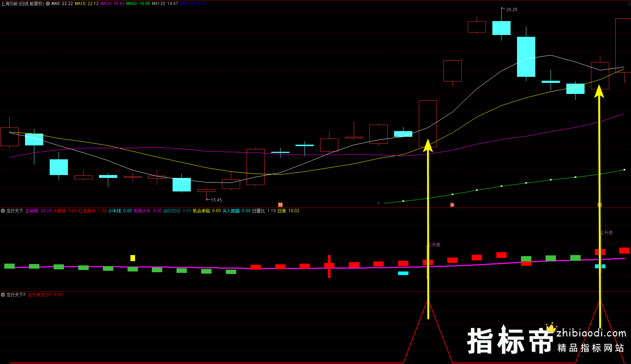
Task: Open the 龙行天下F panel dropdown arrow
Action: [x=3, y=295]
